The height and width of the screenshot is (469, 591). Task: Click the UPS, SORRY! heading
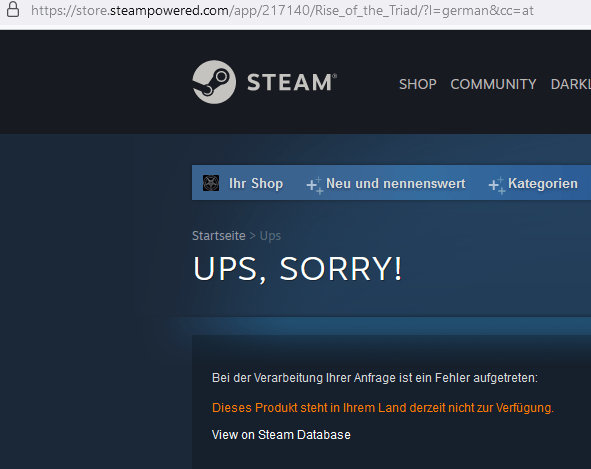click(298, 269)
